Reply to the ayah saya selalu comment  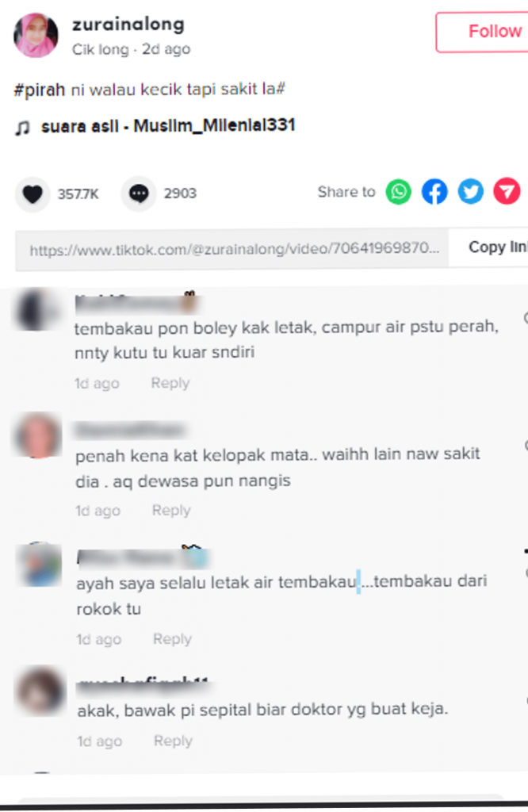click(x=172, y=638)
